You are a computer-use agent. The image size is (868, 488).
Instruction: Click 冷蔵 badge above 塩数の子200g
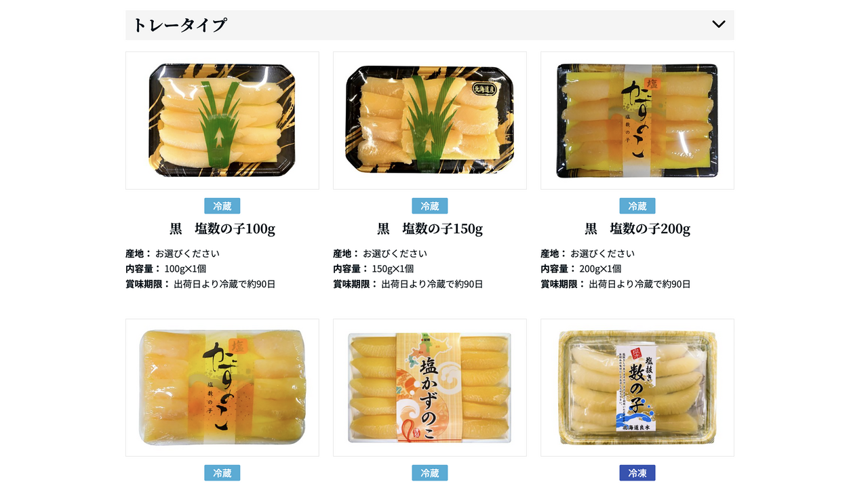pos(637,206)
